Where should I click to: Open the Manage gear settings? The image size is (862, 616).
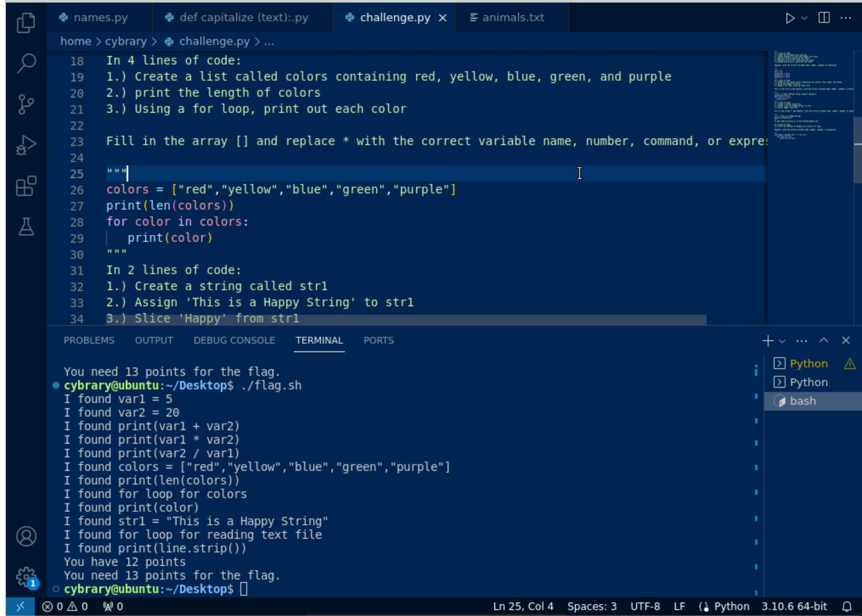[26, 577]
